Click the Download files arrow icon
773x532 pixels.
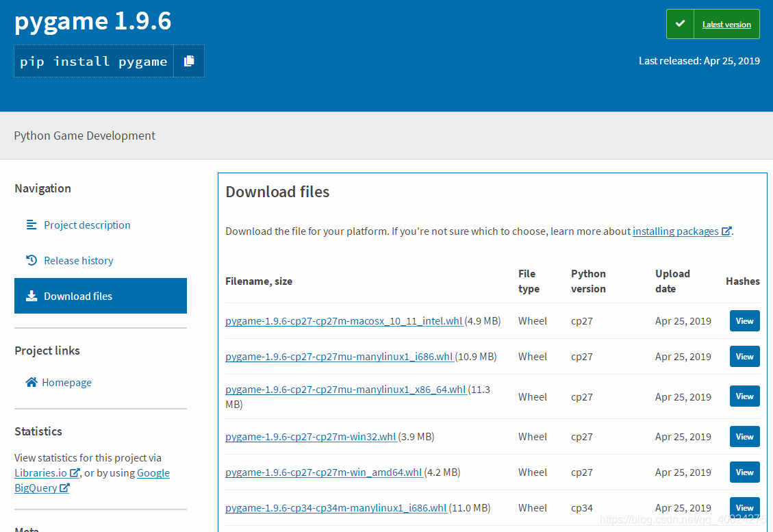point(31,296)
